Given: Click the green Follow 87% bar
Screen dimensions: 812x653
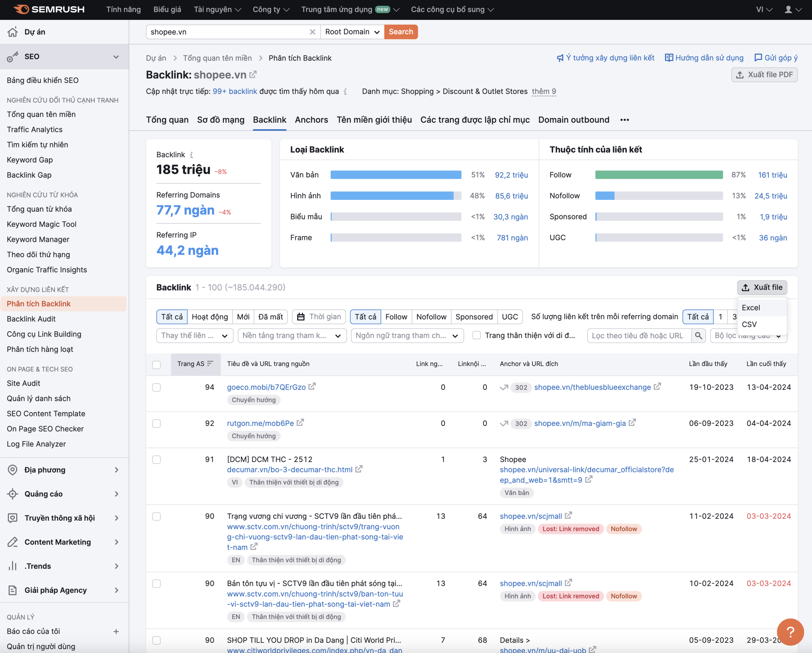Looking at the screenshot, I should (659, 175).
